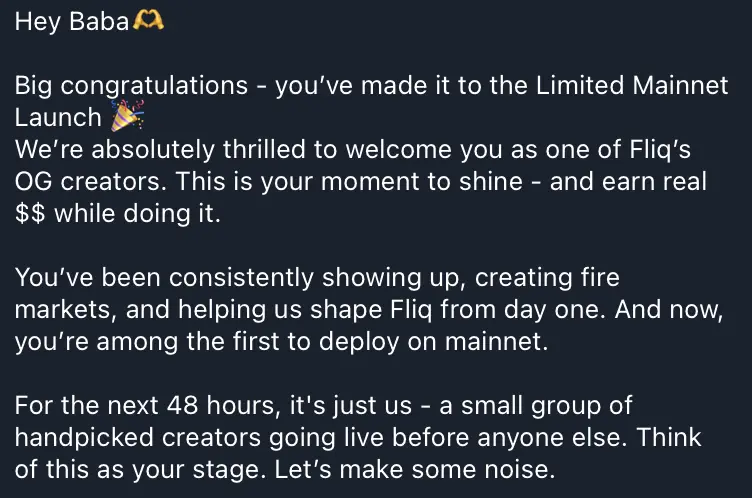The height and width of the screenshot is (498, 752).
Task: Select the phrase "Limited Mainnet"
Action: point(632,85)
